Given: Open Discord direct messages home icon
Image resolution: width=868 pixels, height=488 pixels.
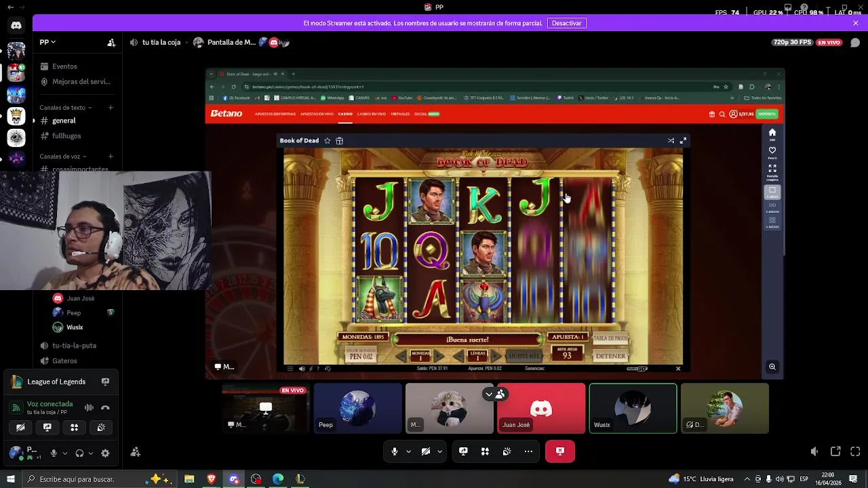Looking at the screenshot, I should [x=16, y=26].
